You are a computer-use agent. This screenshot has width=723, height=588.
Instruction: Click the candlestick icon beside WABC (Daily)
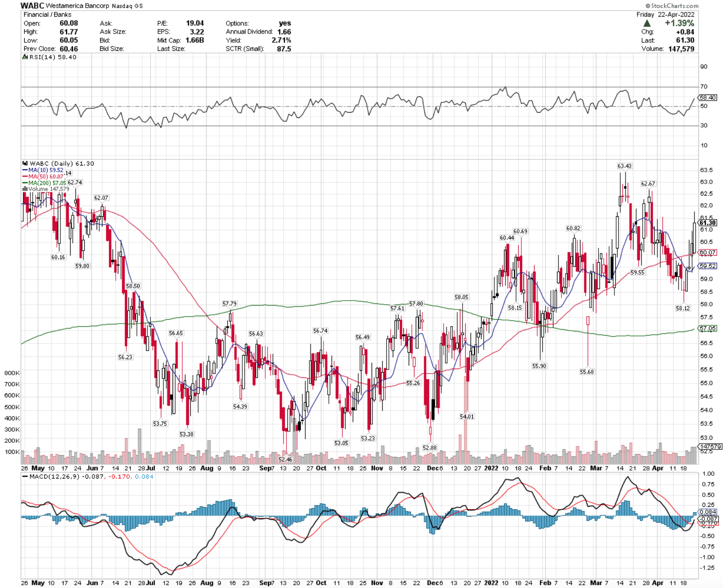click(25, 163)
